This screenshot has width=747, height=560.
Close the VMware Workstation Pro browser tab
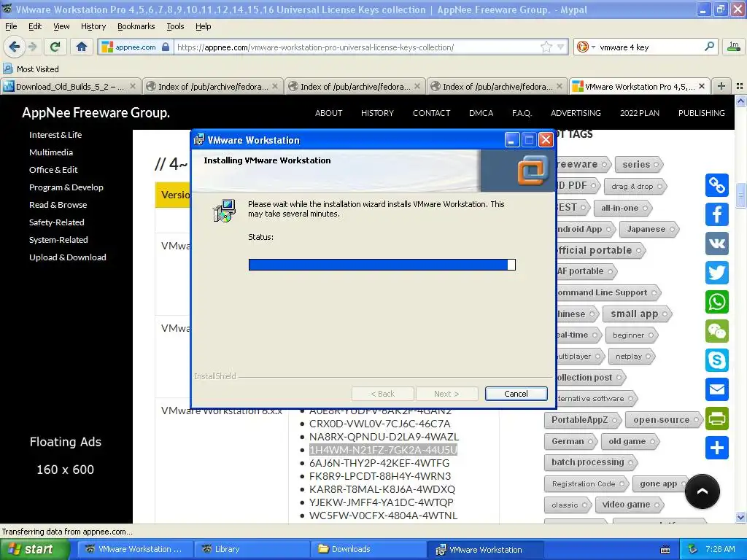701,86
